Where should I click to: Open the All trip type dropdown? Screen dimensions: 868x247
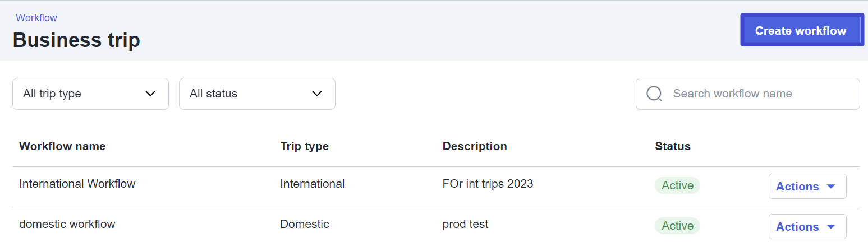90,94
